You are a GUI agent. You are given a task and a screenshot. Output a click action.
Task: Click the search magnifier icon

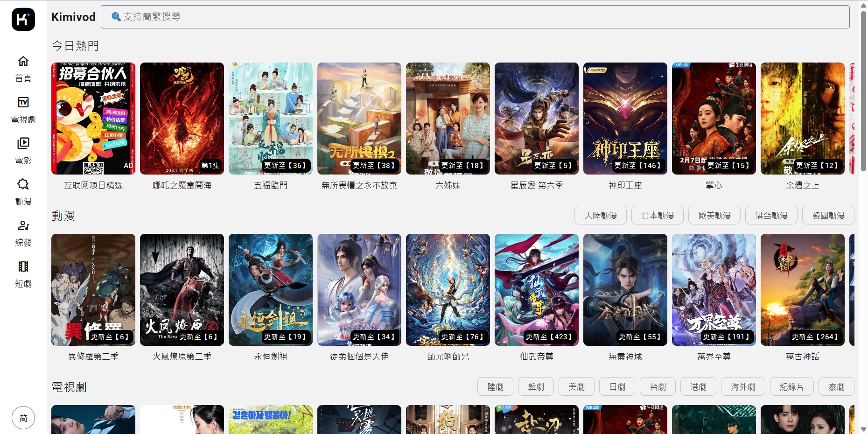(x=116, y=17)
